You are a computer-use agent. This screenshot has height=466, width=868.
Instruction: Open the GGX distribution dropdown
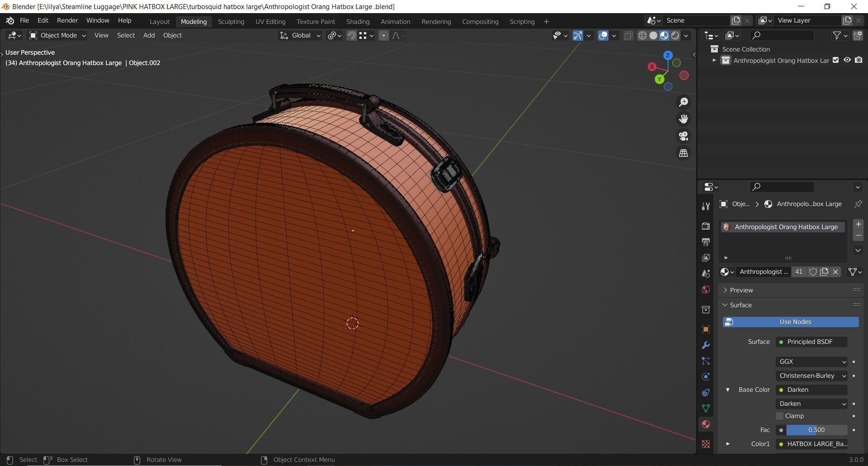pyautogui.click(x=811, y=362)
